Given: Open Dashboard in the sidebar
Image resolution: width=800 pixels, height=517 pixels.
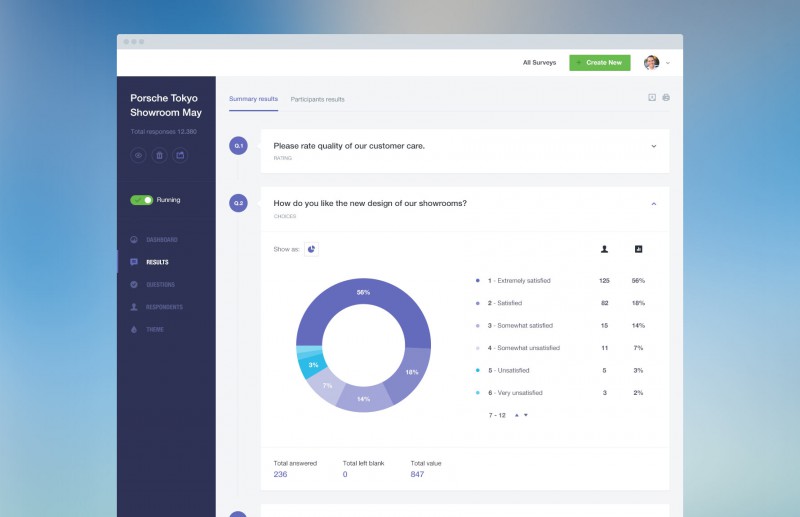Looking at the screenshot, I should click(x=162, y=240).
